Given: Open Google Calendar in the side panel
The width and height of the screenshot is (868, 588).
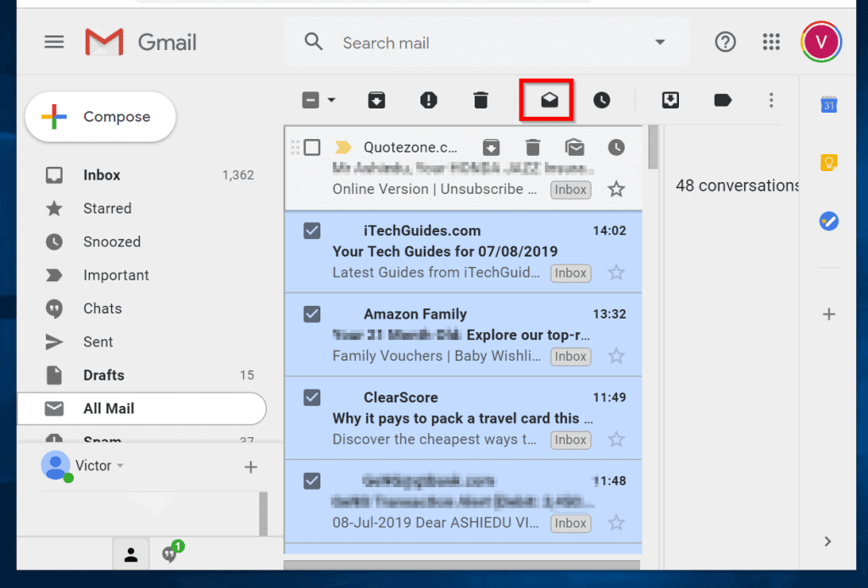Looking at the screenshot, I should point(829,104).
